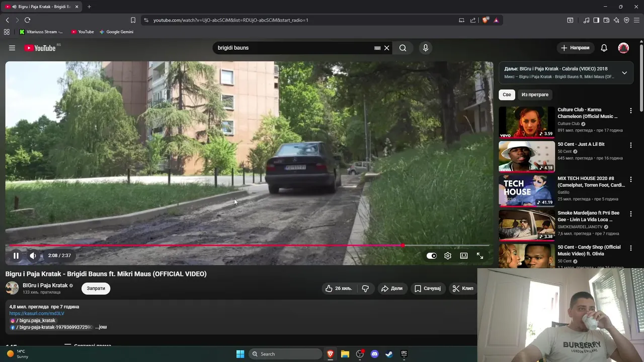
Task: Open options menu for Candy Shop video
Action: tap(630, 248)
